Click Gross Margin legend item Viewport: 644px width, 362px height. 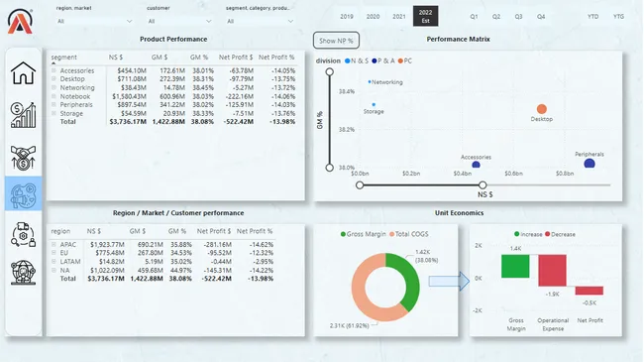pyautogui.click(x=363, y=234)
